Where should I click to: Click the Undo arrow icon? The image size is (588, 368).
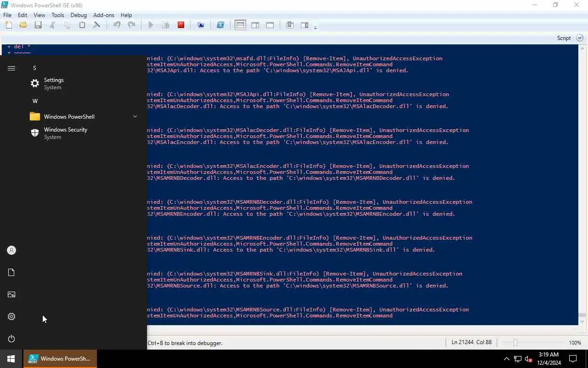117,25
